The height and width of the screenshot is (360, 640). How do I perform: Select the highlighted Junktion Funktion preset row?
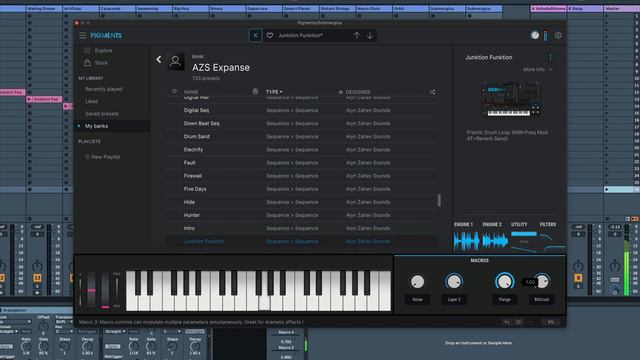302,242
